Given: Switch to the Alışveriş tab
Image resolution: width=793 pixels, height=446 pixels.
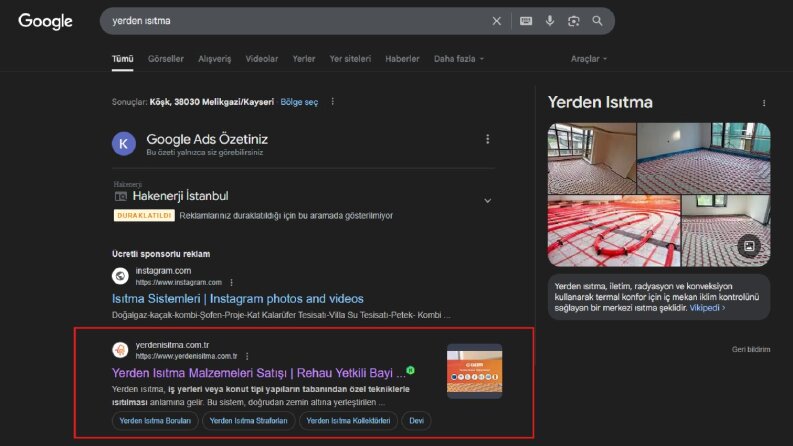Looking at the screenshot, I should click(x=214, y=59).
